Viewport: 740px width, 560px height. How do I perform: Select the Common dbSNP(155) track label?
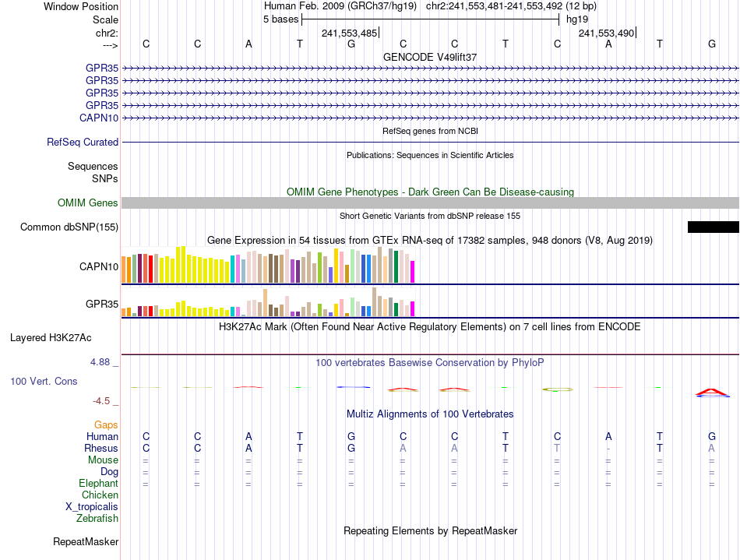pyautogui.click(x=69, y=227)
